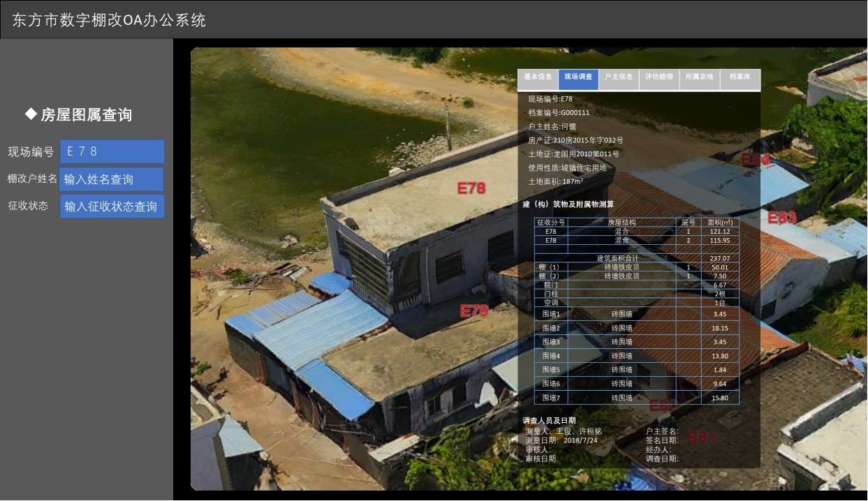Click the 土地面积 187m² line
This screenshot has height=501, width=868.
556,181
